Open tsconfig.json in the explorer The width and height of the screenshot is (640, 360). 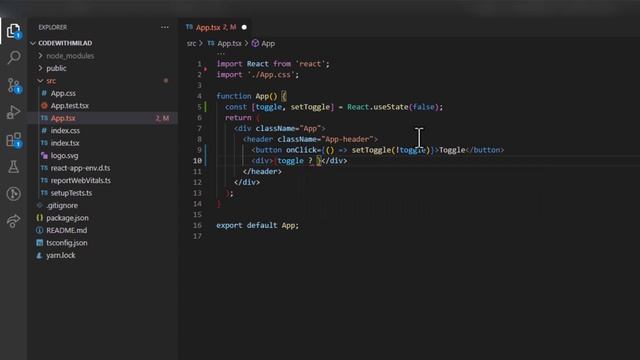[x=67, y=243]
